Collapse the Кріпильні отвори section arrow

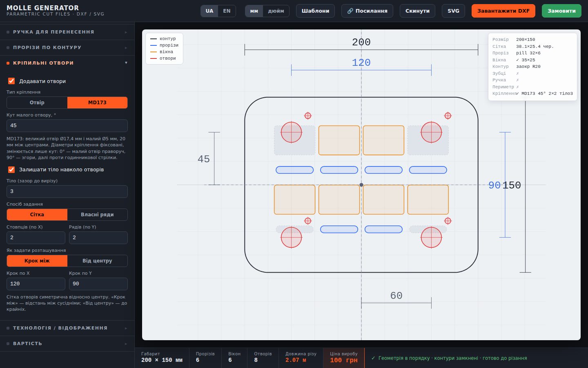(126, 63)
